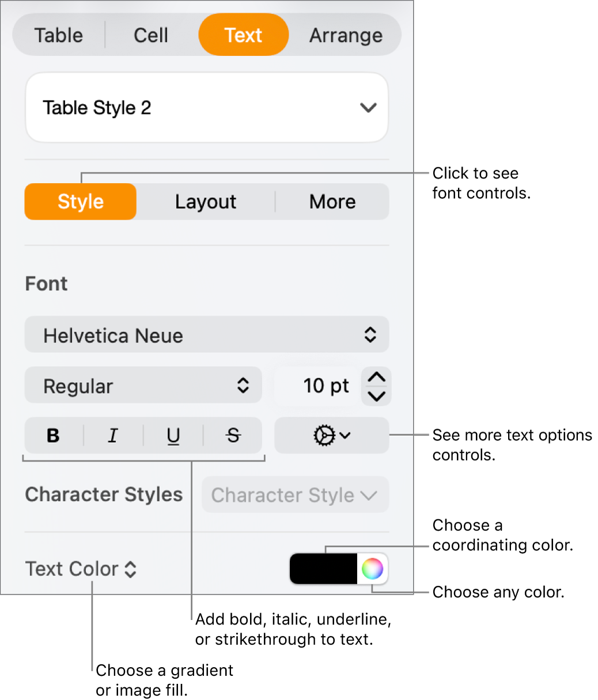Open the Helvetica Neue font menu
Screen dimensions: 598x700
[207, 335]
